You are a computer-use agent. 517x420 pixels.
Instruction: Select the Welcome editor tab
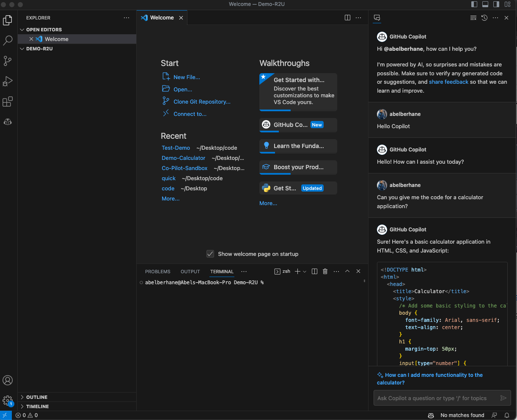(x=162, y=18)
